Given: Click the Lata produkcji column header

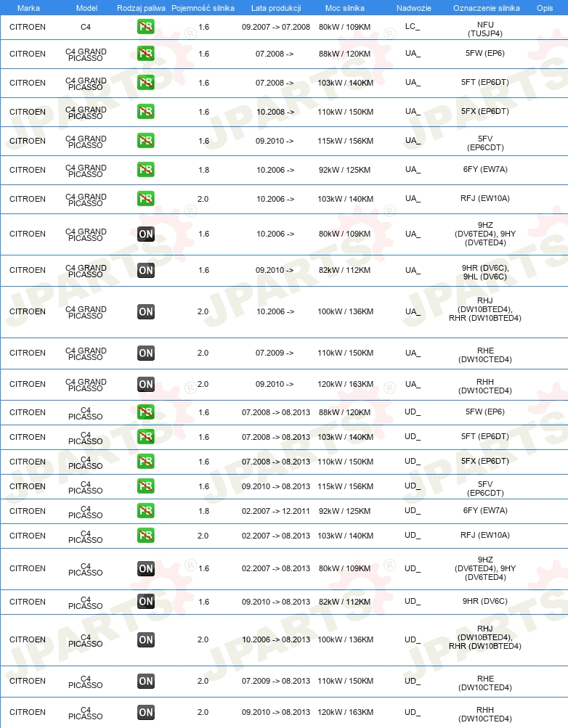Looking at the screenshot, I should tap(276, 8).
